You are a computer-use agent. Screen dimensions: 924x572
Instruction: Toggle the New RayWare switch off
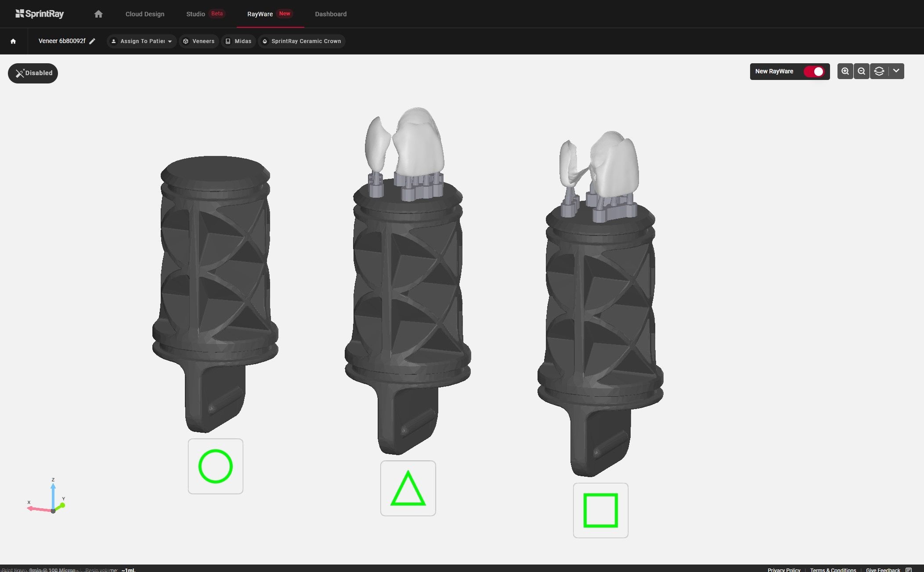tap(814, 72)
